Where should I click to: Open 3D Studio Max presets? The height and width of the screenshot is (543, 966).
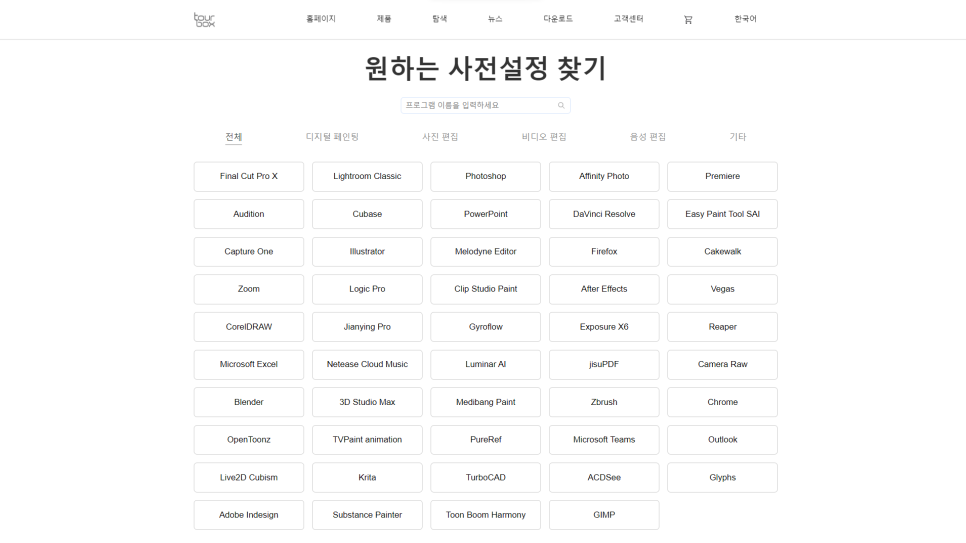367,402
